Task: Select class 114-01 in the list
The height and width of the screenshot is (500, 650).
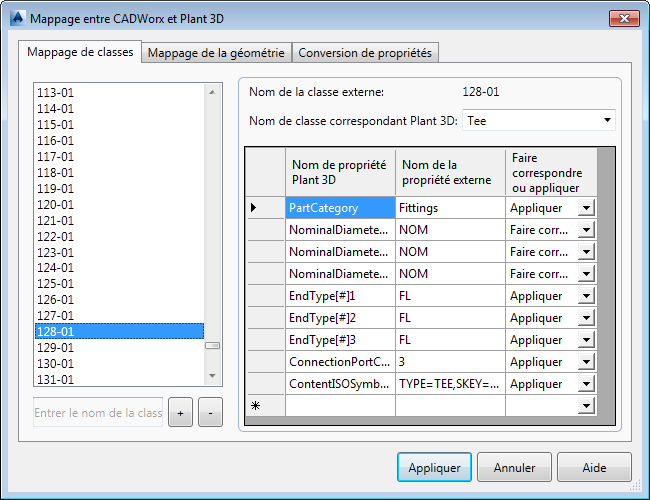Action: point(119,109)
